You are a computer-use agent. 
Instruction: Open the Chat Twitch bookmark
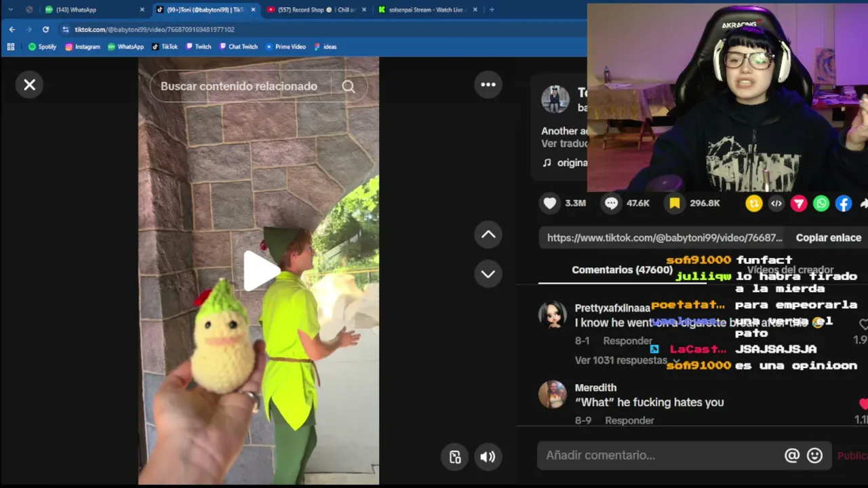(239, 47)
